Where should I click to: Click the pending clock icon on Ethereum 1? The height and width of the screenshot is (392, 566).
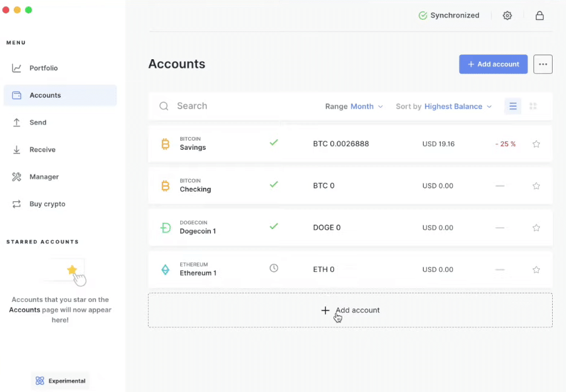pos(273,268)
